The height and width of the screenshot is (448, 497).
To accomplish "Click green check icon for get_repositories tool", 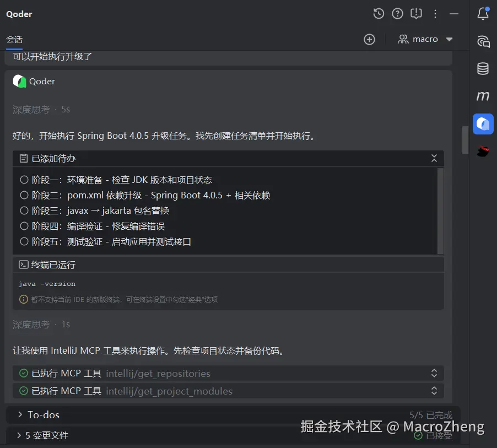I will coord(24,373).
